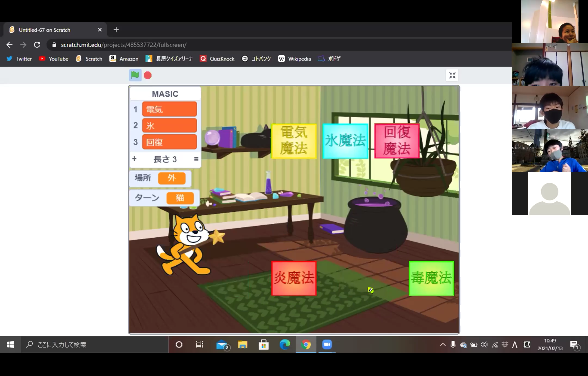Viewport: 588px width, 376px height.
Task: Go forward in Chrome browser
Action: [x=23, y=45]
